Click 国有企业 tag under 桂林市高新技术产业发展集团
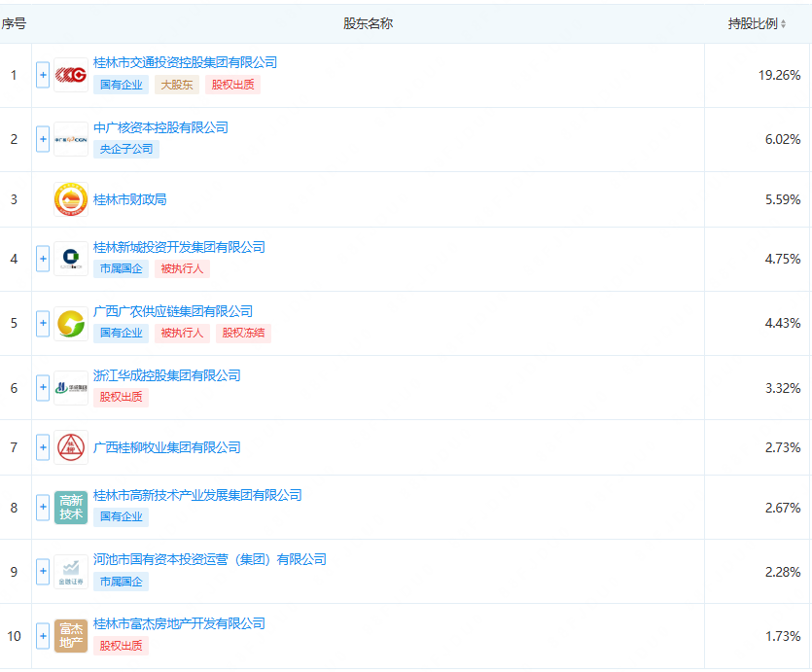 tap(122, 516)
